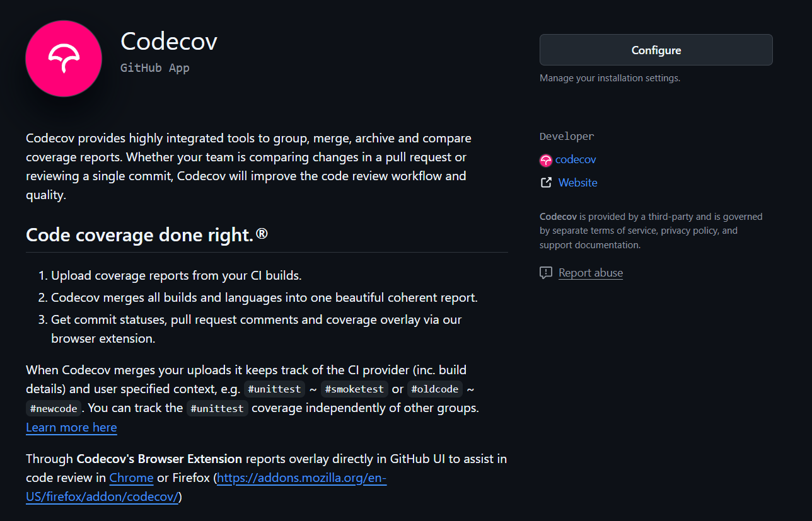Click the codecov developer avatar icon
This screenshot has height=521, width=812.
click(x=545, y=160)
